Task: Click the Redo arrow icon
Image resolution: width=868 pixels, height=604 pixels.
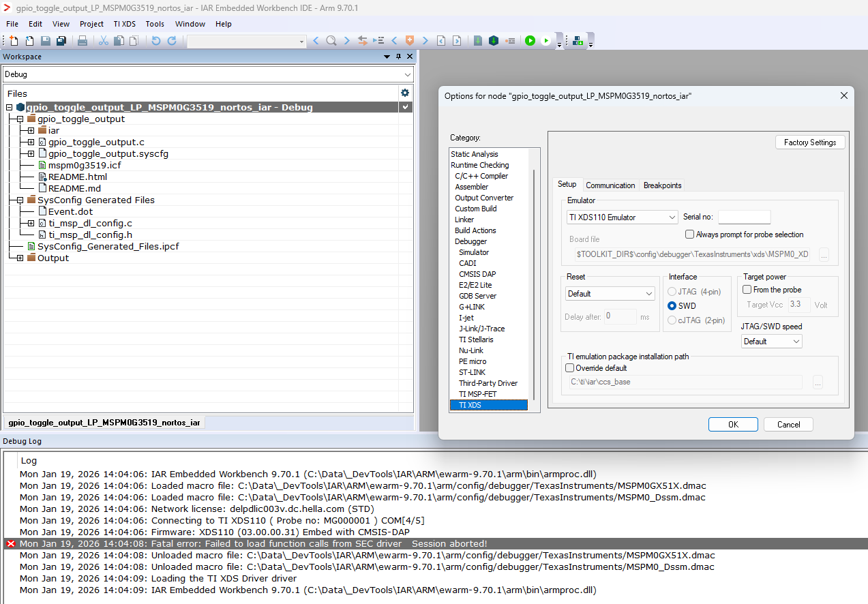Action: click(x=172, y=41)
